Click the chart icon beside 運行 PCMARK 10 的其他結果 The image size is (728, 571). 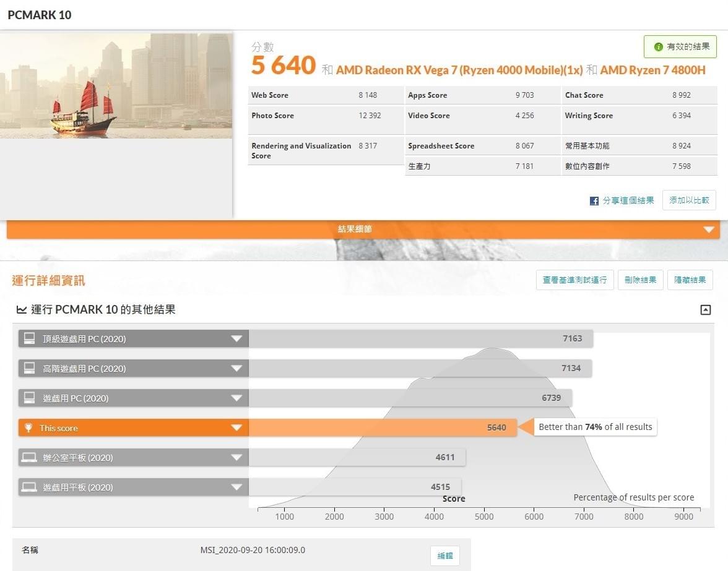click(21, 309)
